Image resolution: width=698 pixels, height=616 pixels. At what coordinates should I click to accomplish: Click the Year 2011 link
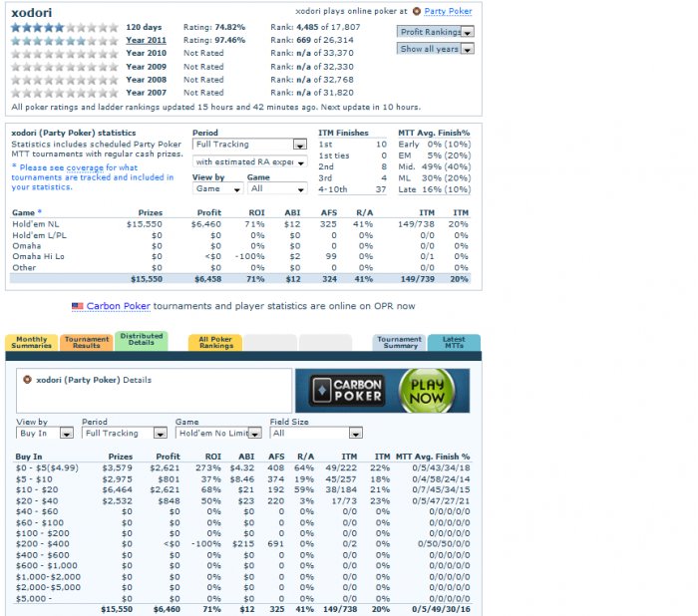tap(146, 40)
